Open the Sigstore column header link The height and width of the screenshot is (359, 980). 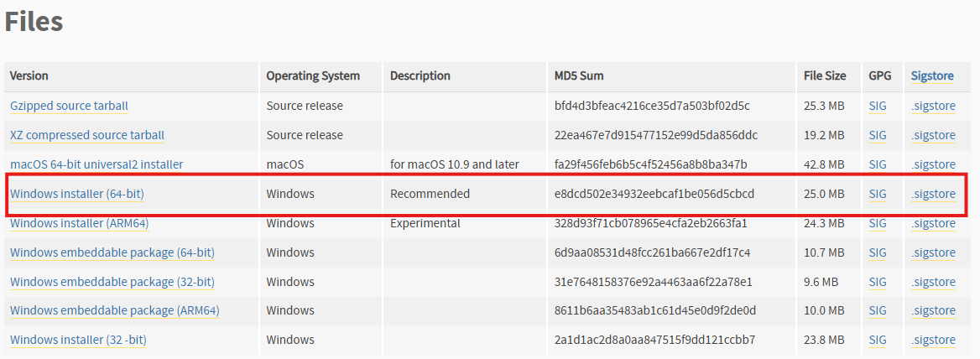pyautogui.click(x=932, y=76)
